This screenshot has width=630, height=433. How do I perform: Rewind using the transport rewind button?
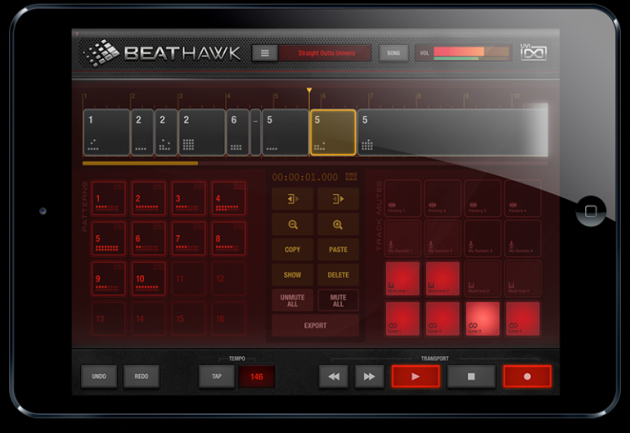333,376
